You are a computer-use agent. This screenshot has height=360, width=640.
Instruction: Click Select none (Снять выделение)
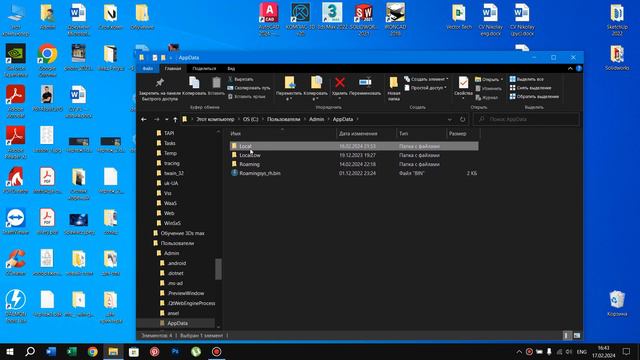click(531, 88)
